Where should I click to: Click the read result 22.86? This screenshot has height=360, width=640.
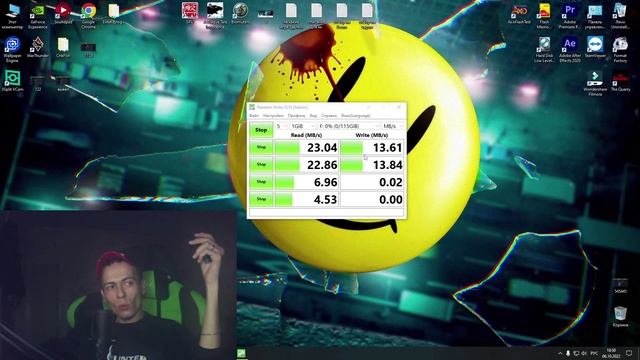307,164
